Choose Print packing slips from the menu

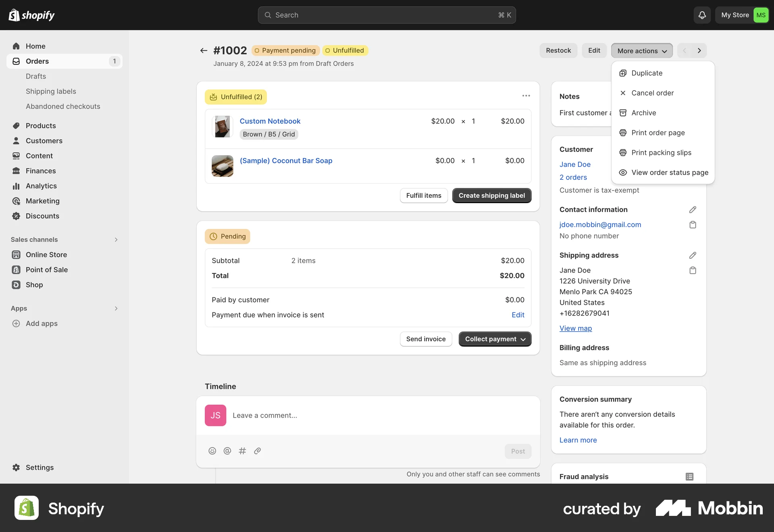(x=661, y=152)
